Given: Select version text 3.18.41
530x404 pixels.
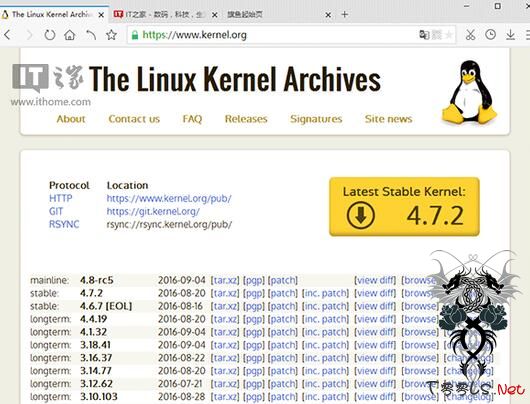Looking at the screenshot, I should point(95,345).
